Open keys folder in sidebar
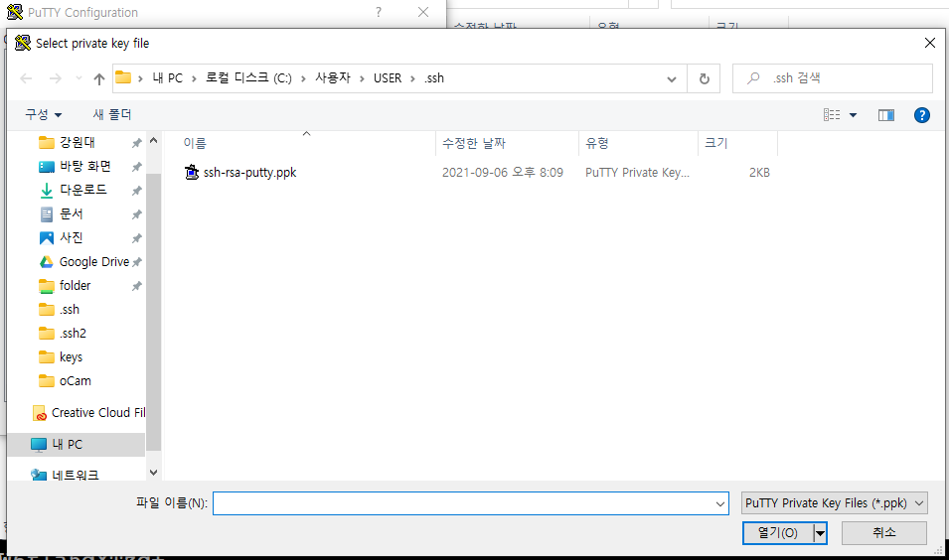The width and height of the screenshot is (949, 560). pyautogui.click(x=71, y=357)
